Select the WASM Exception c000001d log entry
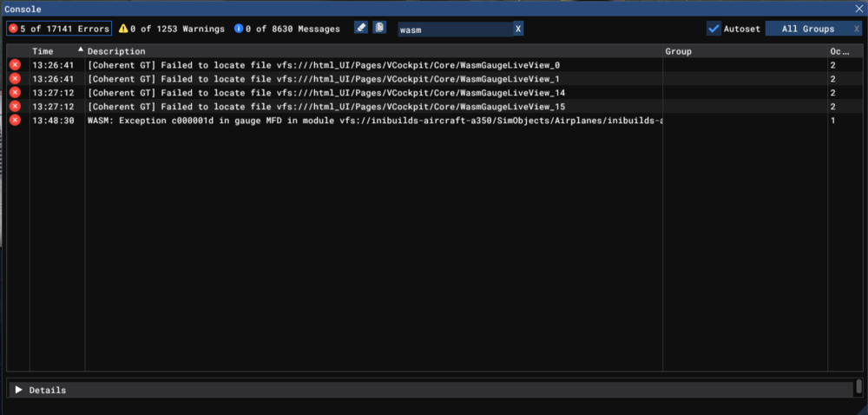This screenshot has width=868, height=415. point(373,120)
